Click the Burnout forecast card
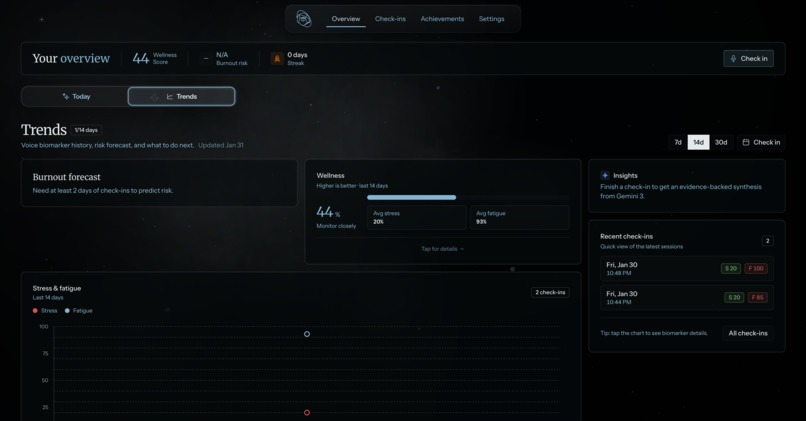 159,183
